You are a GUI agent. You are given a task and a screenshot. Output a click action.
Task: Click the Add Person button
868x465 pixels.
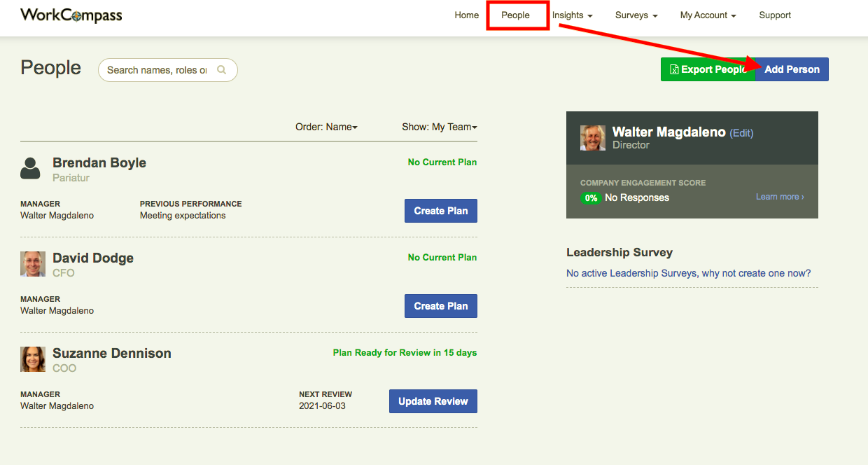tap(792, 69)
